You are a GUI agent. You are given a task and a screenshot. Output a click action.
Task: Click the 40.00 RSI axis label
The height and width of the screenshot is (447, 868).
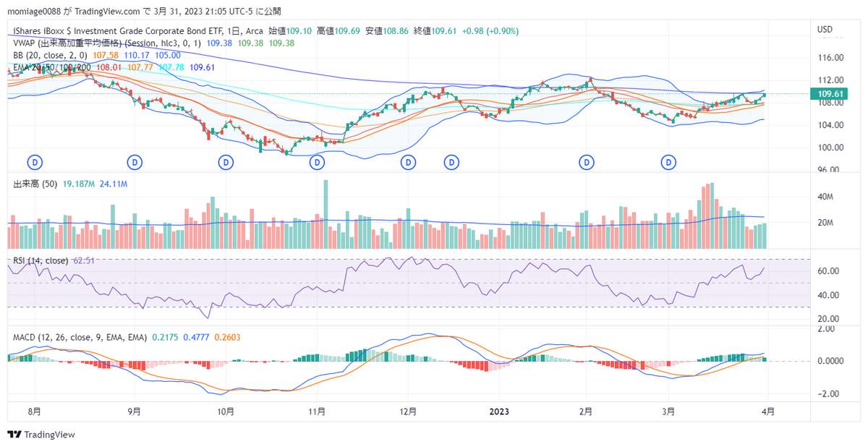(827, 295)
